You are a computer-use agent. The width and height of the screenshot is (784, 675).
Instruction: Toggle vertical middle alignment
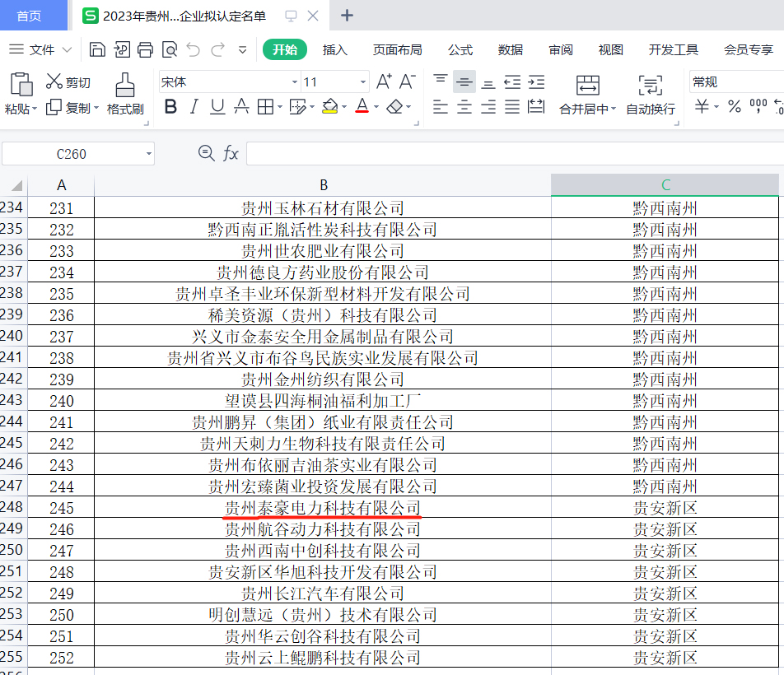pyautogui.click(x=464, y=81)
